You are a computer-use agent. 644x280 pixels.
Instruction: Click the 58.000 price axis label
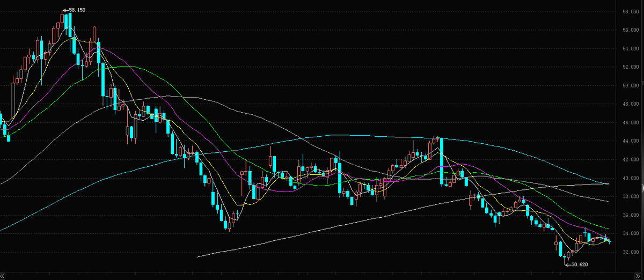[630, 11]
